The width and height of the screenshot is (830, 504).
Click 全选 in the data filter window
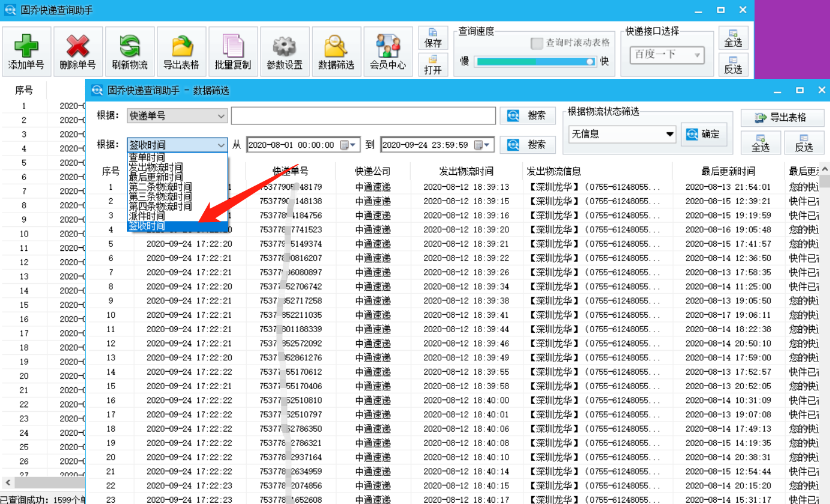coord(761,143)
